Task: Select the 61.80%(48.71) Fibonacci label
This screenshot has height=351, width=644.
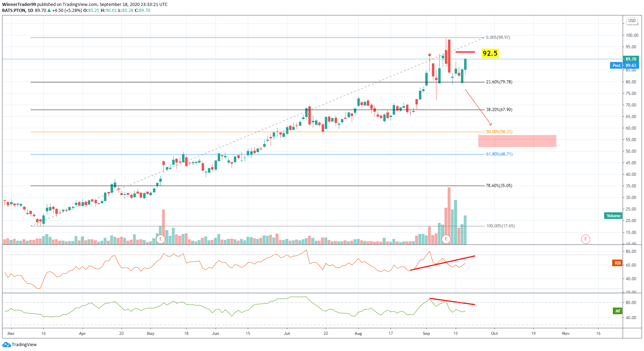Action: [x=499, y=154]
